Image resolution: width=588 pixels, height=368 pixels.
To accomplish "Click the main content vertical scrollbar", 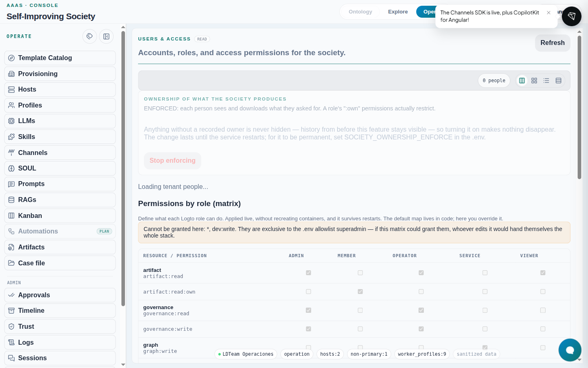I will [579, 107].
